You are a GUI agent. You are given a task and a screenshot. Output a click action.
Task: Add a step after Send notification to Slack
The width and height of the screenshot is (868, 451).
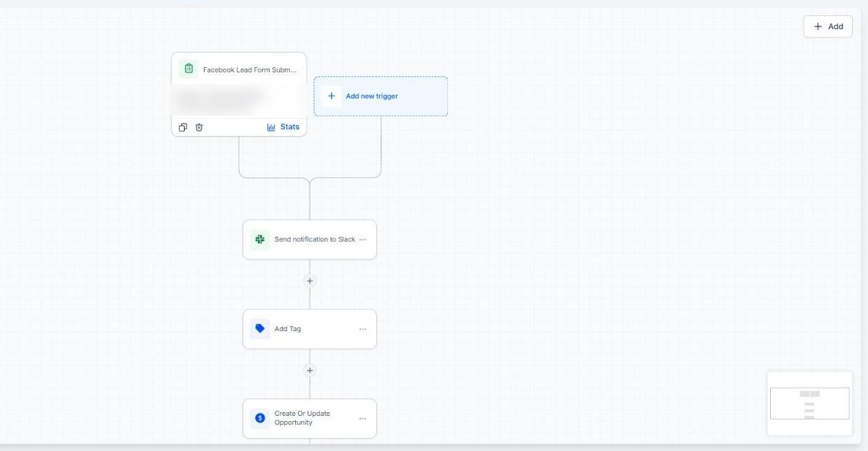point(310,281)
